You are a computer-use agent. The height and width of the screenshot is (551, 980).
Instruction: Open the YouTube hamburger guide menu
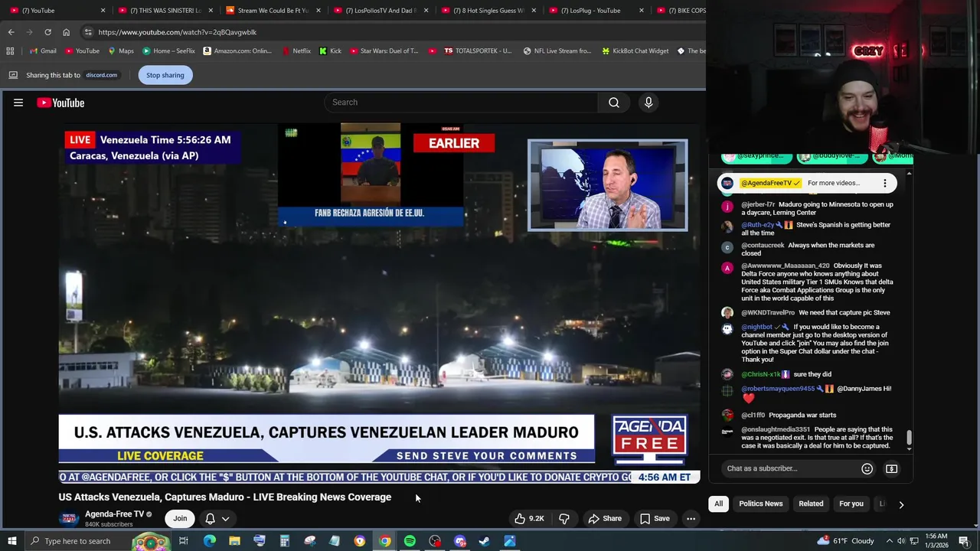tap(18, 103)
